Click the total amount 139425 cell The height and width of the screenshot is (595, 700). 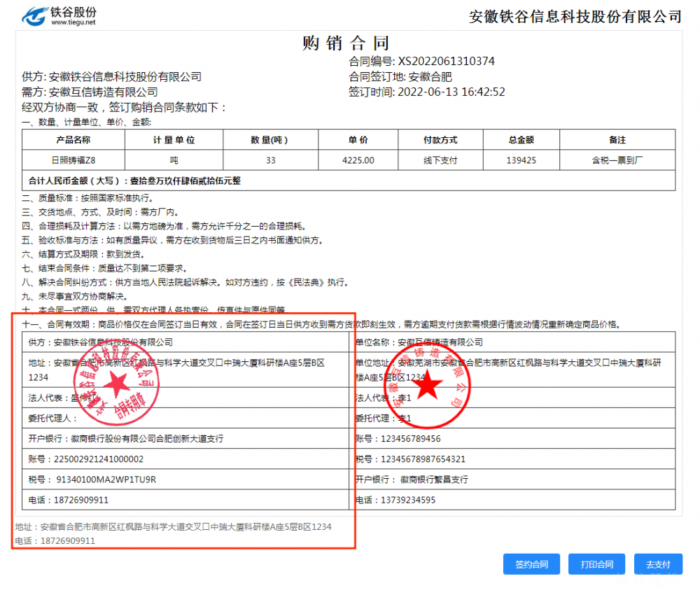(521, 160)
